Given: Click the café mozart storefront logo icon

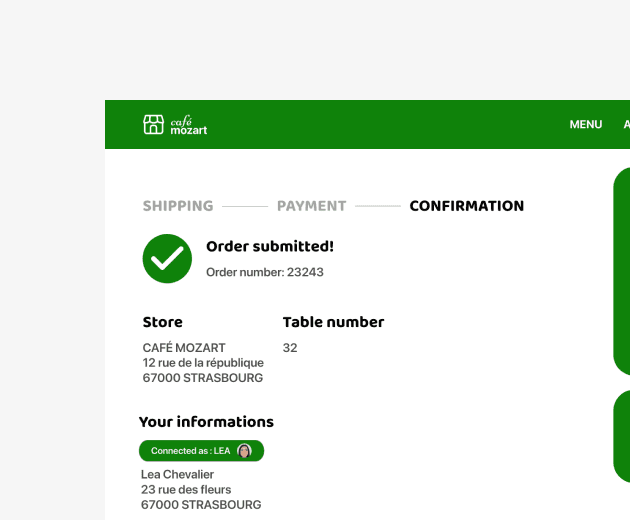Looking at the screenshot, I should (153, 125).
